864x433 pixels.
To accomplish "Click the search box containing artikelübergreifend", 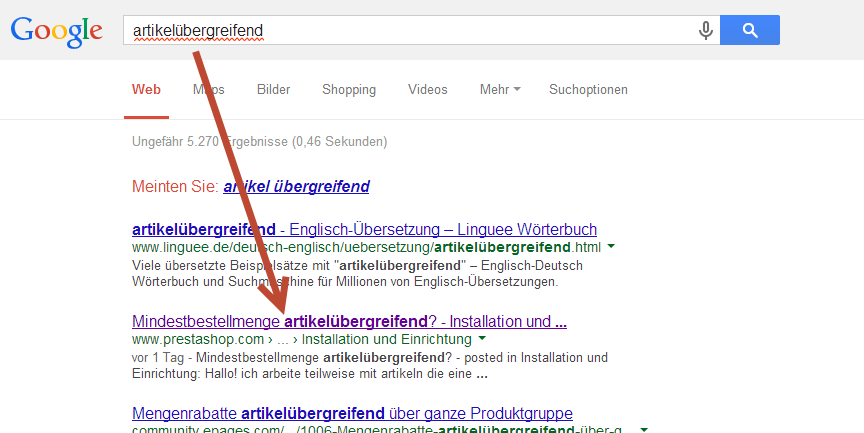I will pyautogui.click(x=422, y=30).
